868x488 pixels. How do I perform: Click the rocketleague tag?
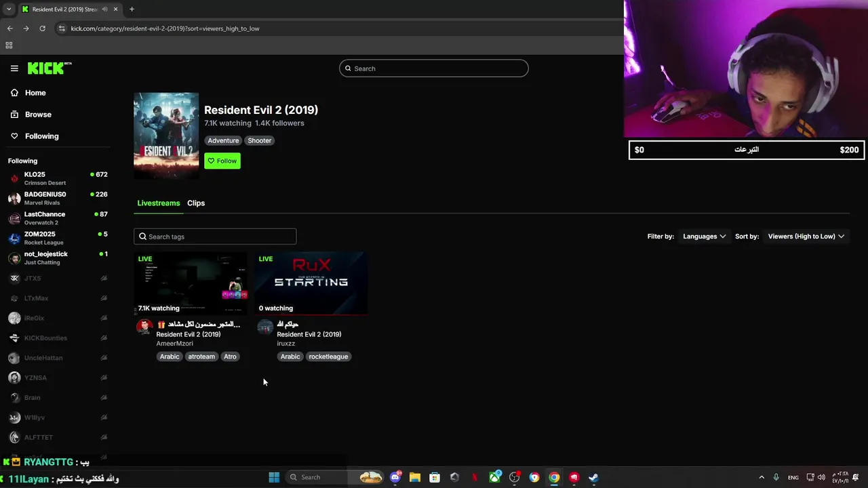[328, 357]
